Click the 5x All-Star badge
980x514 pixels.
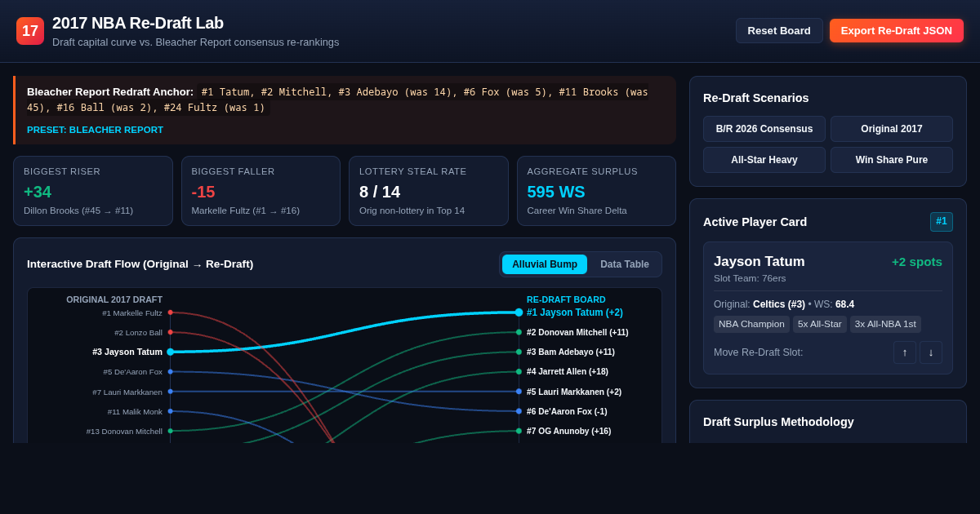click(820, 324)
